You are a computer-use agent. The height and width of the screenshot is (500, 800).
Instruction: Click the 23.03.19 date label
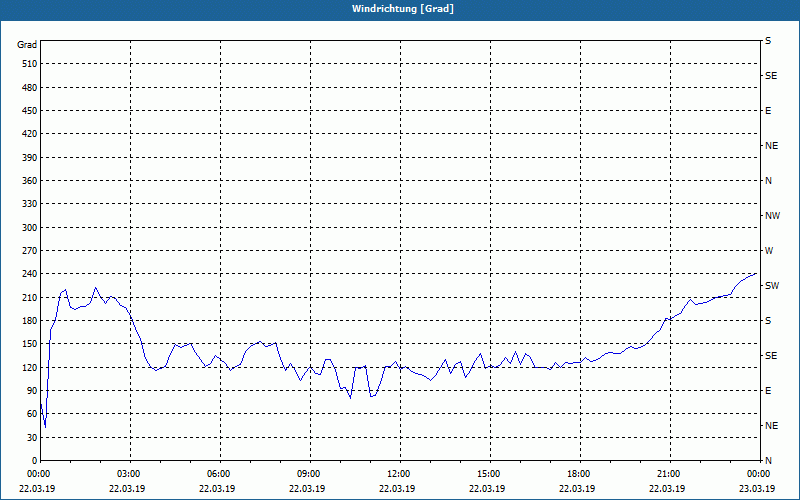tap(757, 489)
